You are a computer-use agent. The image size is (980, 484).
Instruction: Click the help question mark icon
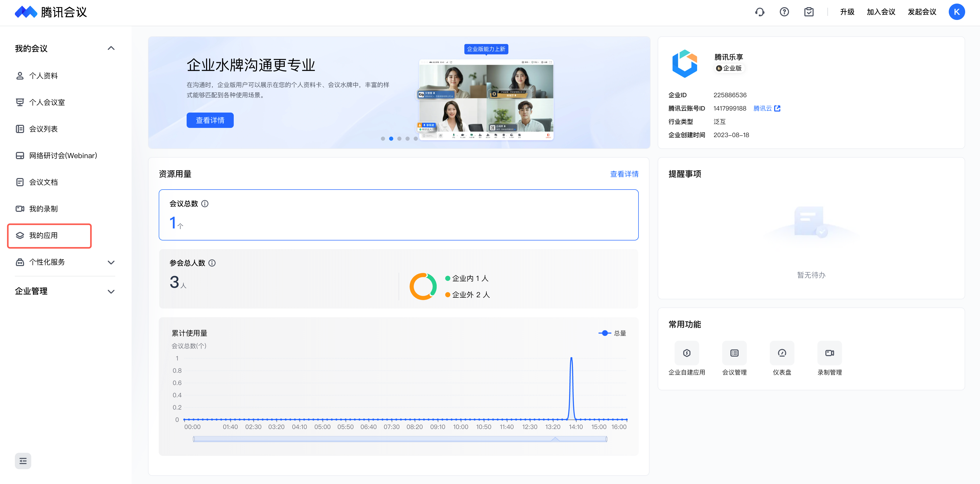(x=784, y=12)
